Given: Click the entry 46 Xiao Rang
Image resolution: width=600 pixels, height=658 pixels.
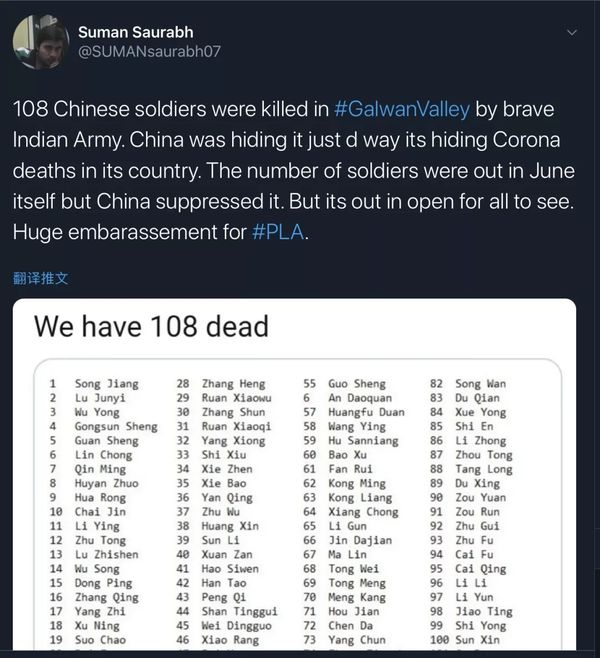Looking at the screenshot, I should pos(220,639).
